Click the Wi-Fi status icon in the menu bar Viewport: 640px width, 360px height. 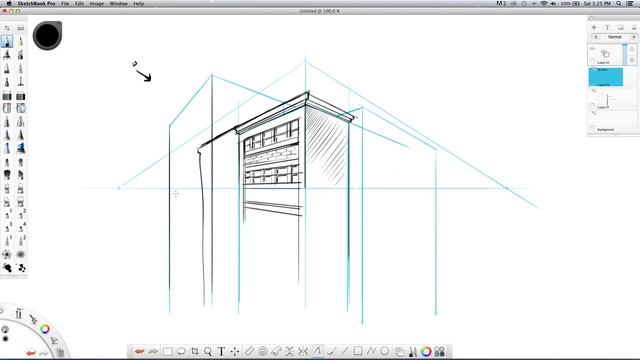pyautogui.click(x=544, y=3)
